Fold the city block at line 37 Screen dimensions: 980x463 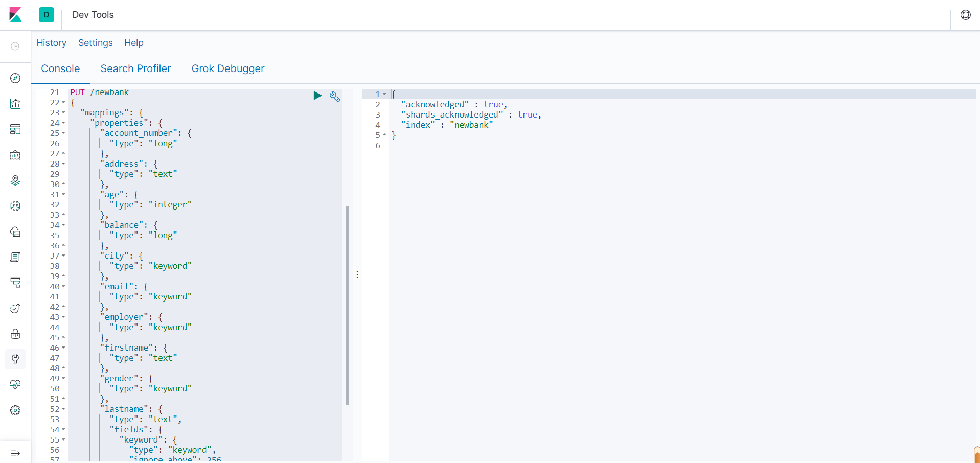tap(63, 256)
